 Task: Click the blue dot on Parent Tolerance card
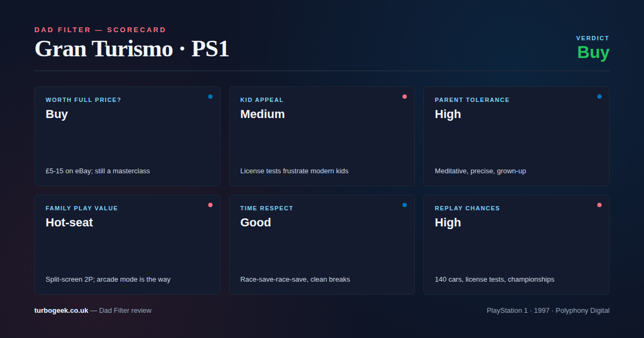point(599,97)
